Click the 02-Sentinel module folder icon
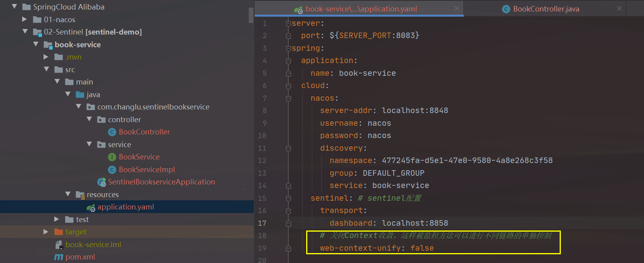644x263 pixels. [x=38, y=32]
